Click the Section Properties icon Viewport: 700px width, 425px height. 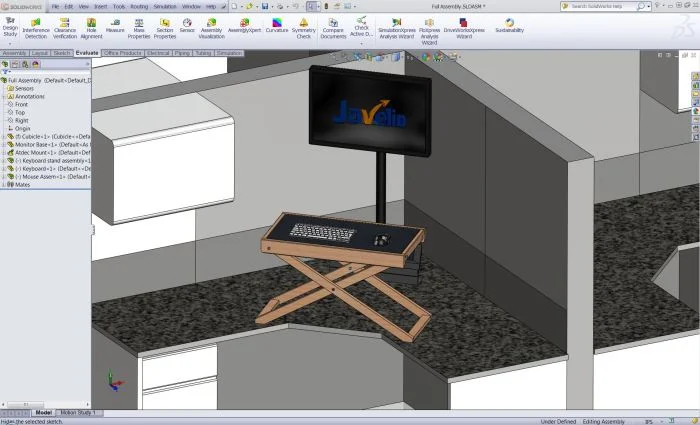[165, 27]
